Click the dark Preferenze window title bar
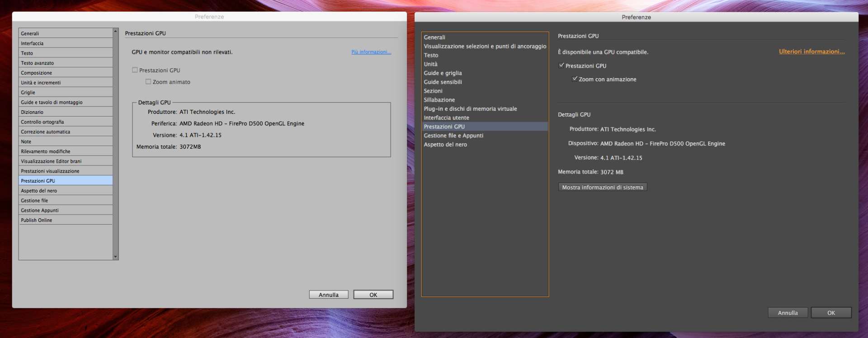Image resolution: width=868 pixels, height=338 pixels. (x=636, y=17)
